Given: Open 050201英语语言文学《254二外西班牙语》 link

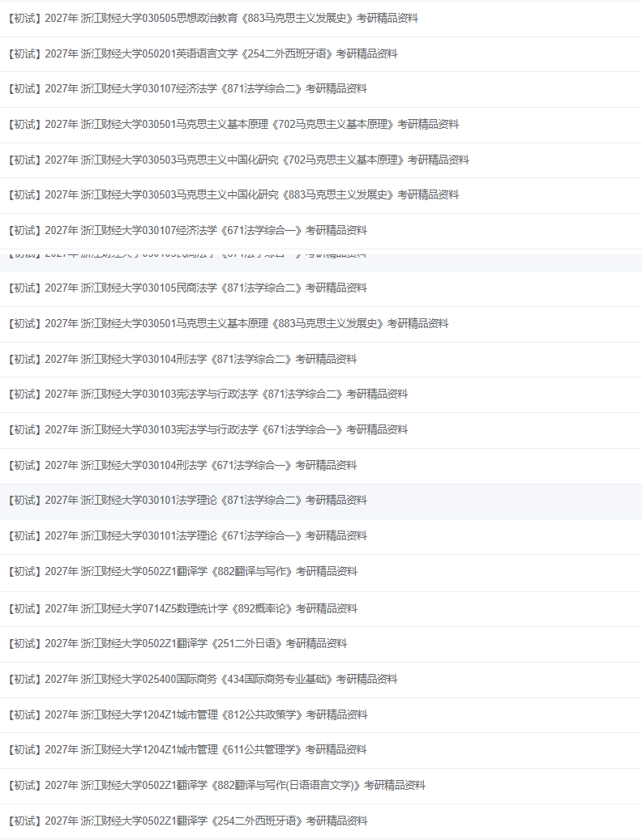Looking at the screenshot, I should (x=203, y=53).
